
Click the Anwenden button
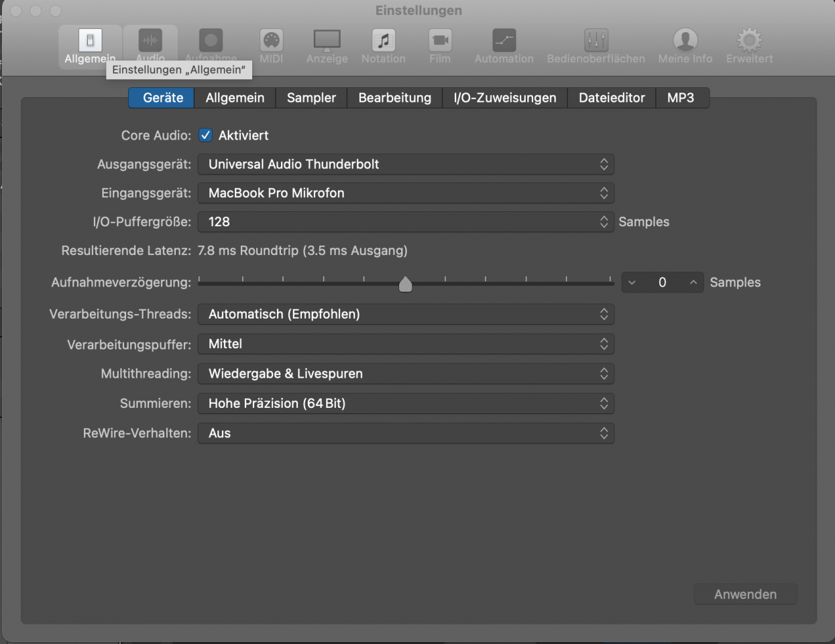click(745, 594)
